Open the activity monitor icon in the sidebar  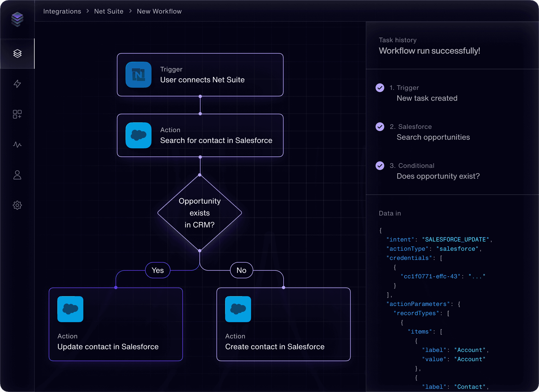point(17,145)
